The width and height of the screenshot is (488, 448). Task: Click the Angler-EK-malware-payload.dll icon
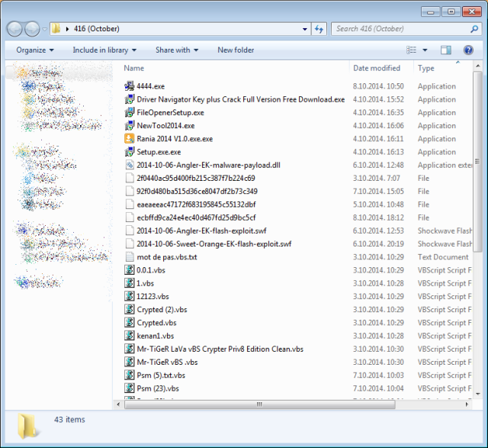pos(129,165)
